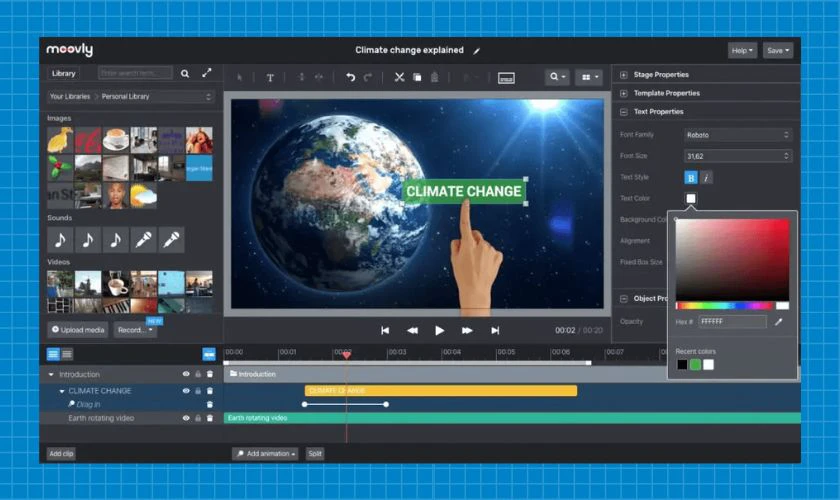Hide Earth rotating video with eye icon
The width and height of the screenshot is (840, 500).
186,418
